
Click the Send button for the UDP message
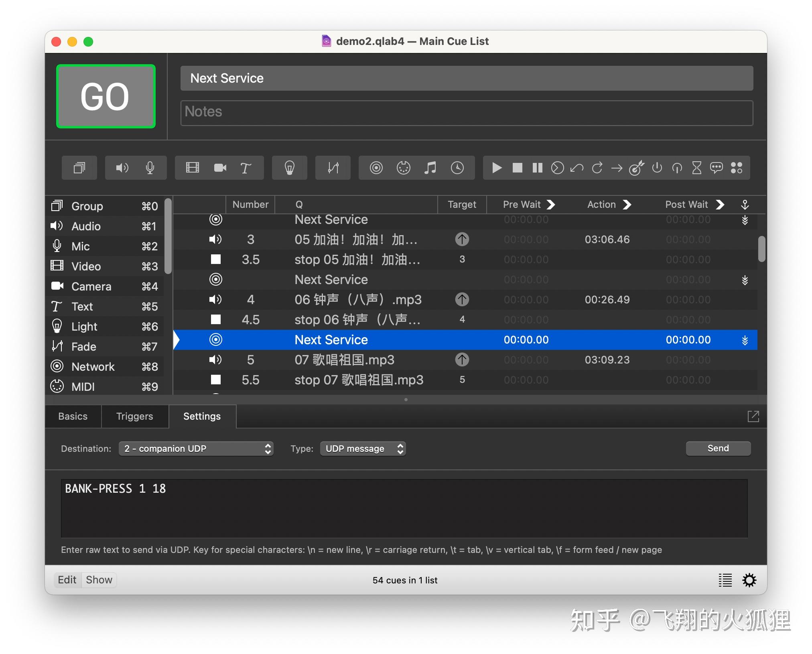point(718,448)
